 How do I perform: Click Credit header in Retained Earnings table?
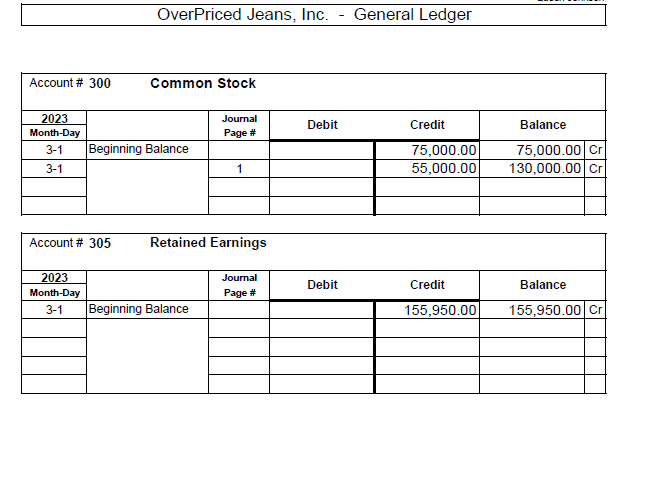tap(427, 285)
